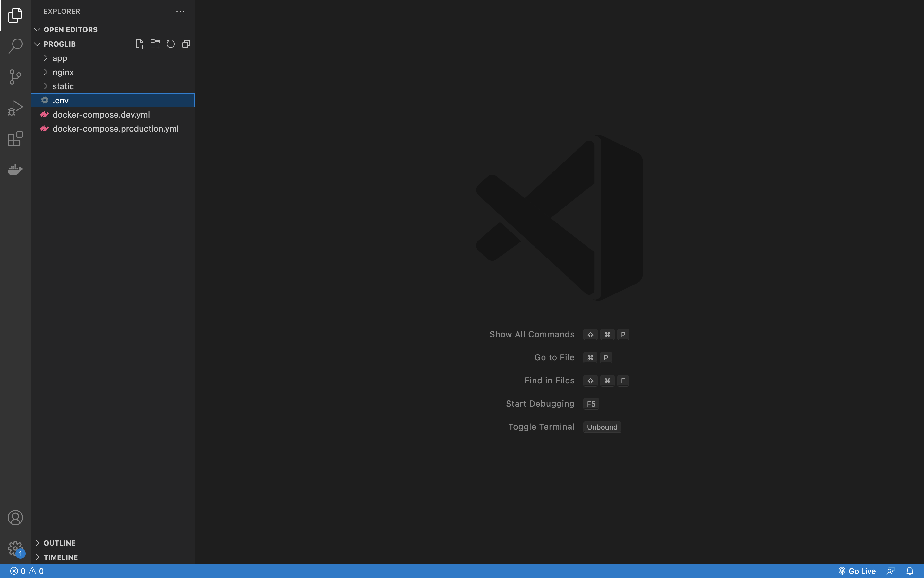Open the Docker view
The width and height of the screenshot is (924, 578).
click(x=15, y=169)
